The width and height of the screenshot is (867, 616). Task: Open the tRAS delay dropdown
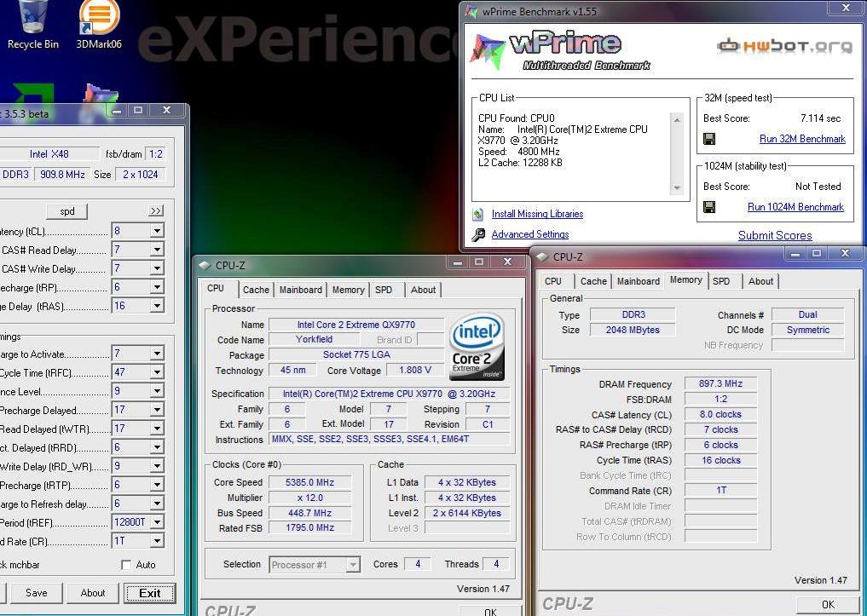click(157, 306)
